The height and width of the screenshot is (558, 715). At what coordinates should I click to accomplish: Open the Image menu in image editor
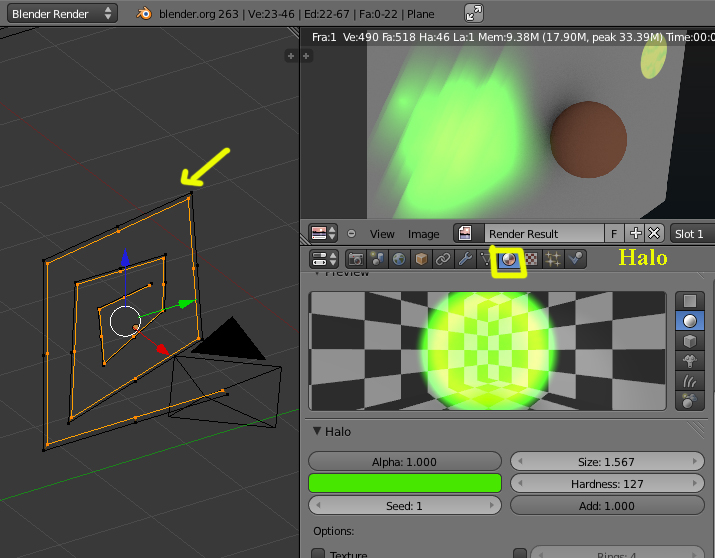coord(424,234)
